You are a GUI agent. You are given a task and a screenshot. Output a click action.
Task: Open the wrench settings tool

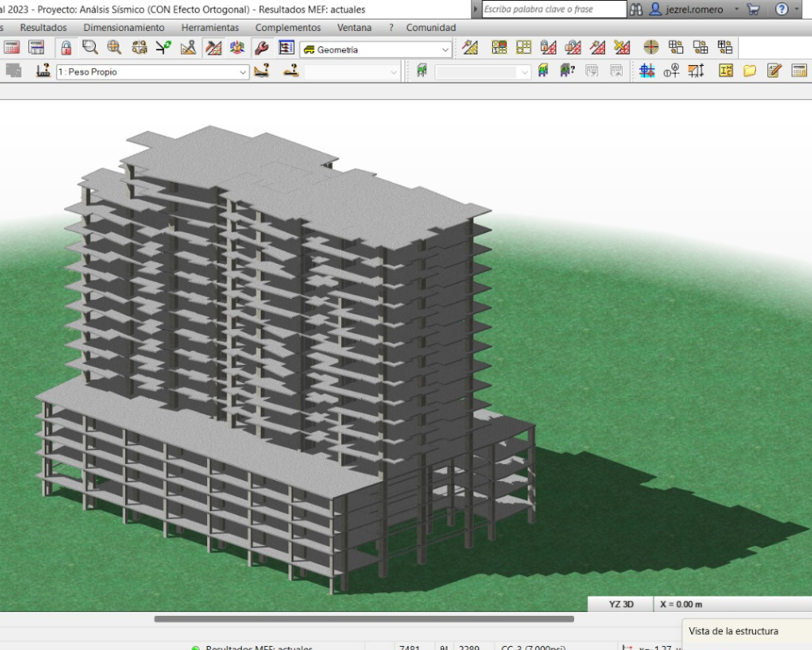pyautogui.click(x=261, y=48)
